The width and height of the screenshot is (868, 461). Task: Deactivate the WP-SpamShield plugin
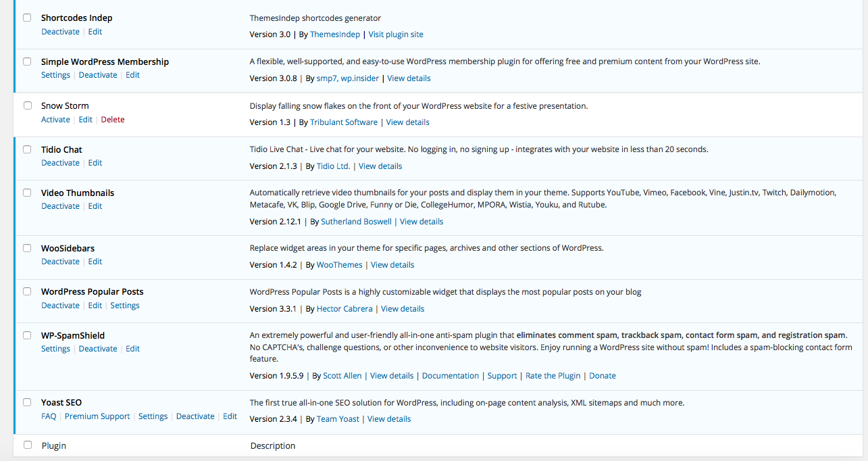pos(98,349)
